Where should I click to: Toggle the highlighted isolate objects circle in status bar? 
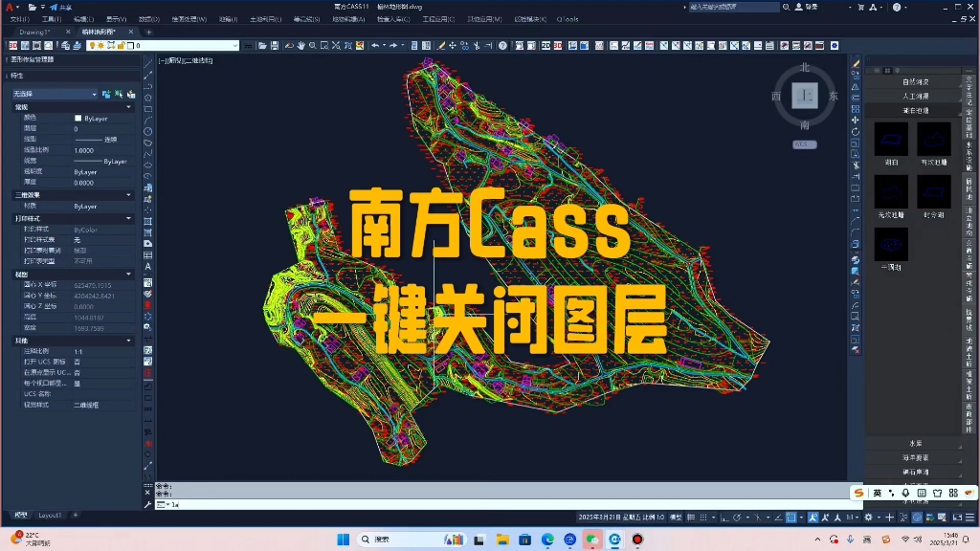tap(917, 518)
